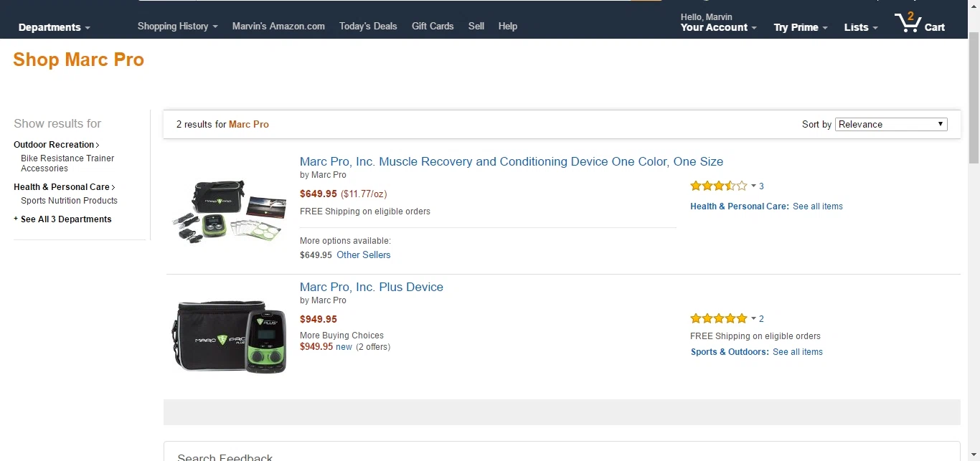
Task: Open Gift Cards page
Action: click(x=433, y=26)
